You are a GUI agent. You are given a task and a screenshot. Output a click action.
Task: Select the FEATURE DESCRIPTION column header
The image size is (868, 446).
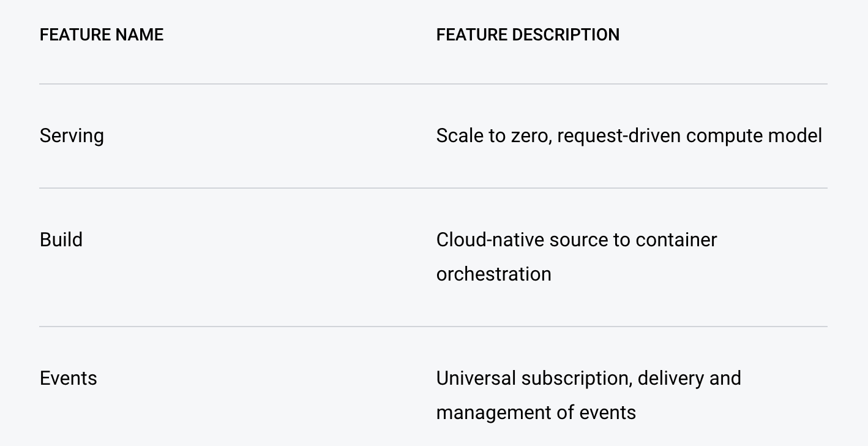click(x=528, y=34)
